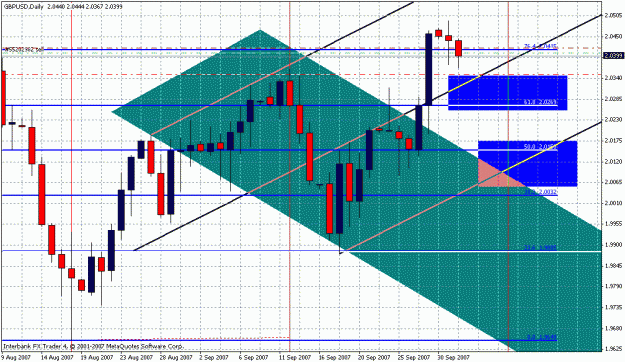The height and width of the screenshot is (362, 625).
Task: Click the 25 Sep 2007 date label
Action: [413, 357]
